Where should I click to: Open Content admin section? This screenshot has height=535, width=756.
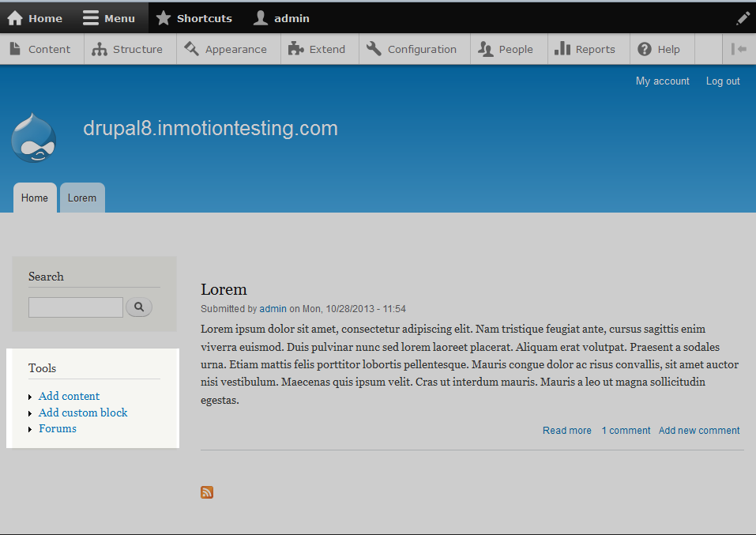click(x=41, y=49)
